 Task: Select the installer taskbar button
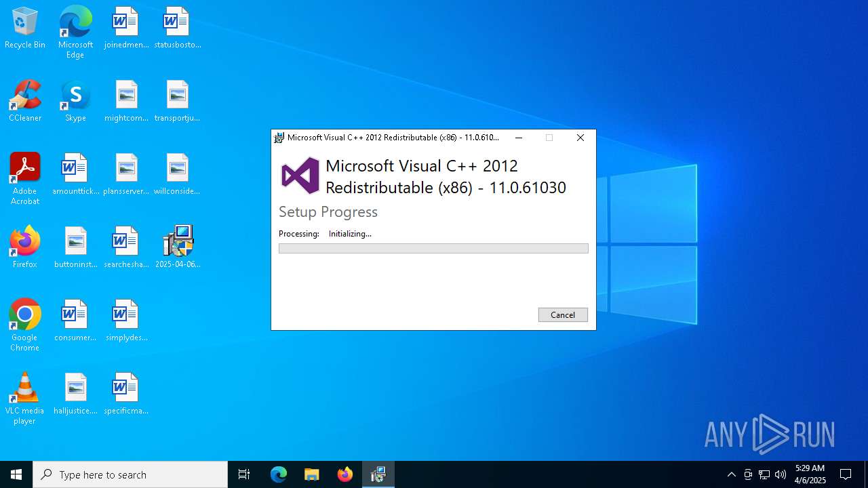(x=378, y=474)
